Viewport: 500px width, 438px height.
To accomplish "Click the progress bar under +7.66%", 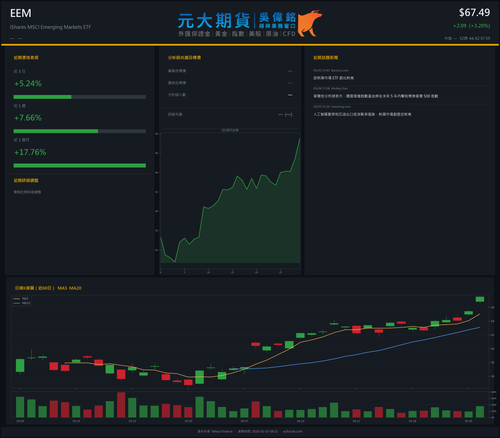I will (x=80, y=131).
